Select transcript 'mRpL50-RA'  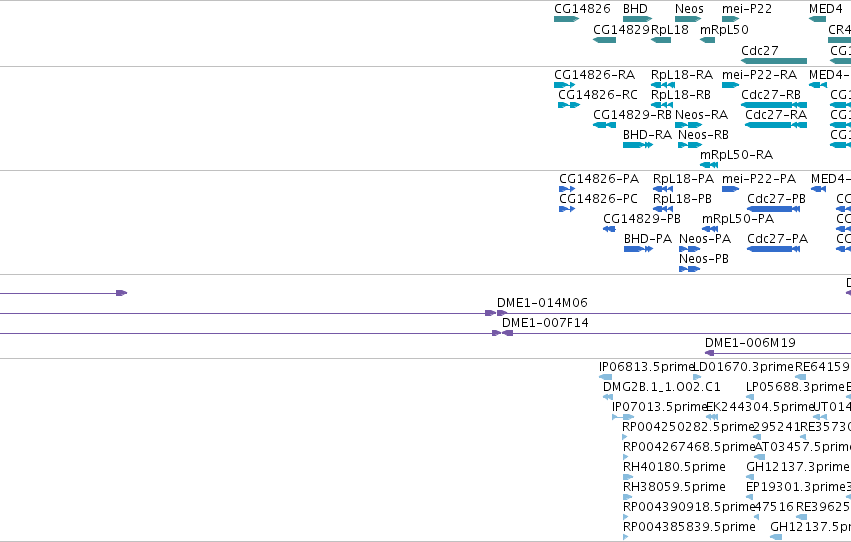736,155
